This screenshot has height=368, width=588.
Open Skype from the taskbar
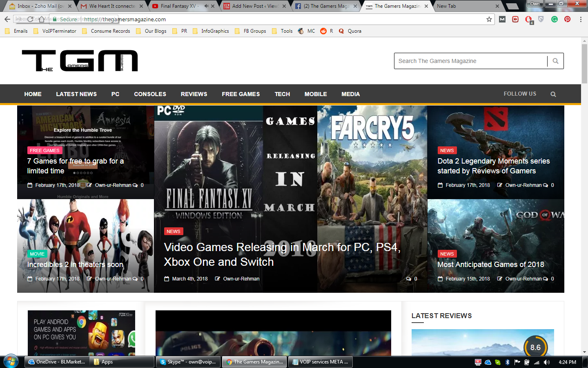click(188, 362)
